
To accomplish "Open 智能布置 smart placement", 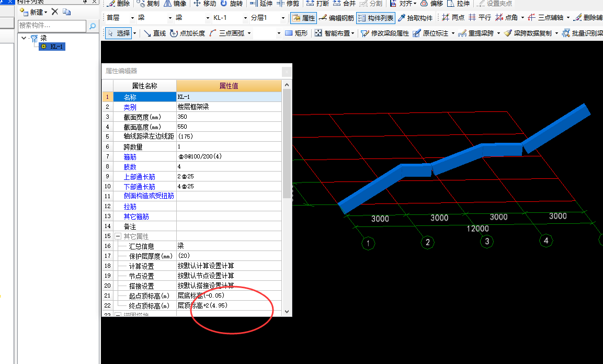I will click(333, 33).
